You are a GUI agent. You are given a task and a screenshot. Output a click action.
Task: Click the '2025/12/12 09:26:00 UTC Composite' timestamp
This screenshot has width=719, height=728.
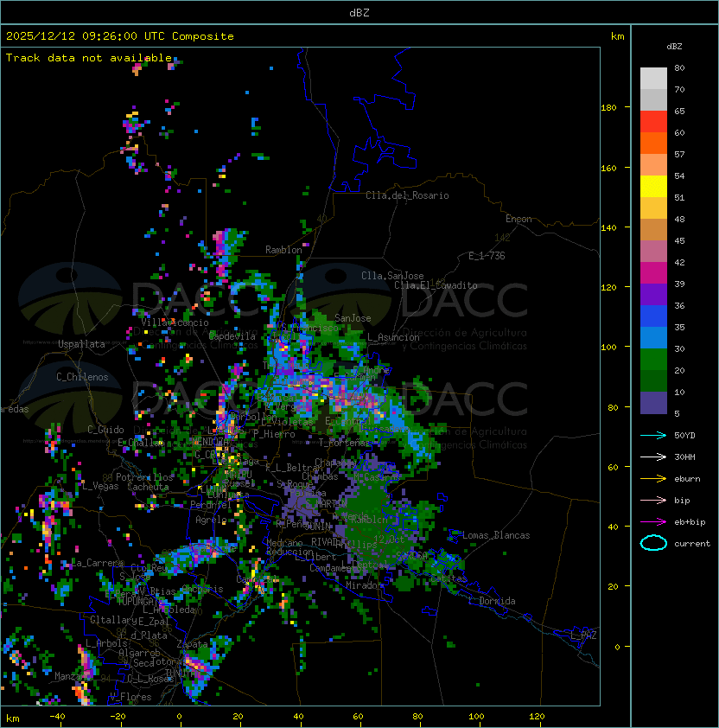[120, 36]
